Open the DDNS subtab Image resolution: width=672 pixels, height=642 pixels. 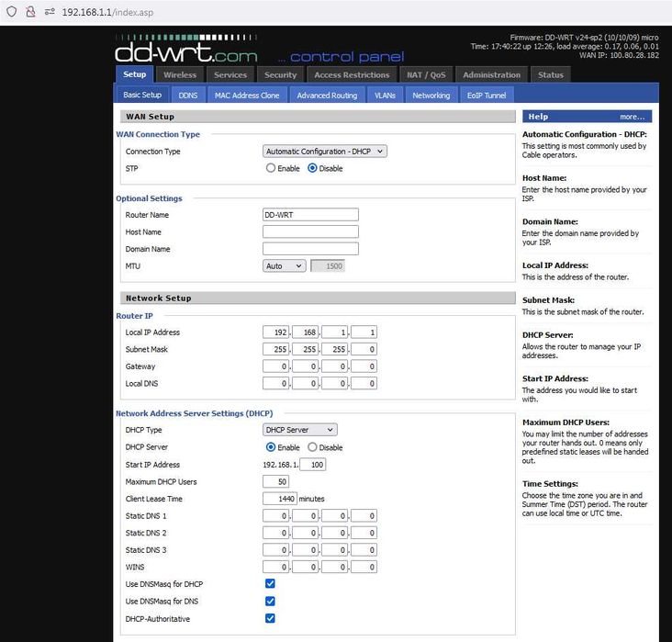tap(188, 96)
